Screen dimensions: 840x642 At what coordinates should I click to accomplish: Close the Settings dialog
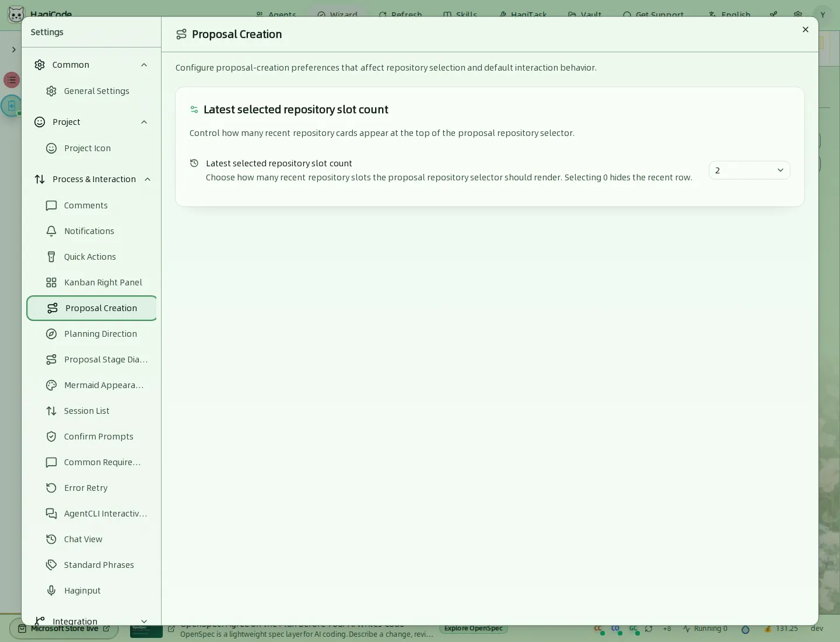(x=806, y=30)
